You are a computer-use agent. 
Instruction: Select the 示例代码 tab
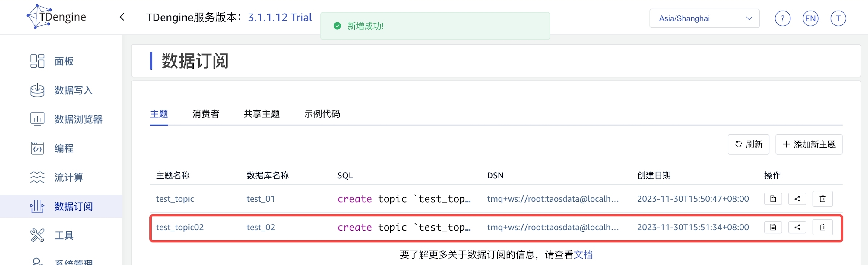coord(322,114)
